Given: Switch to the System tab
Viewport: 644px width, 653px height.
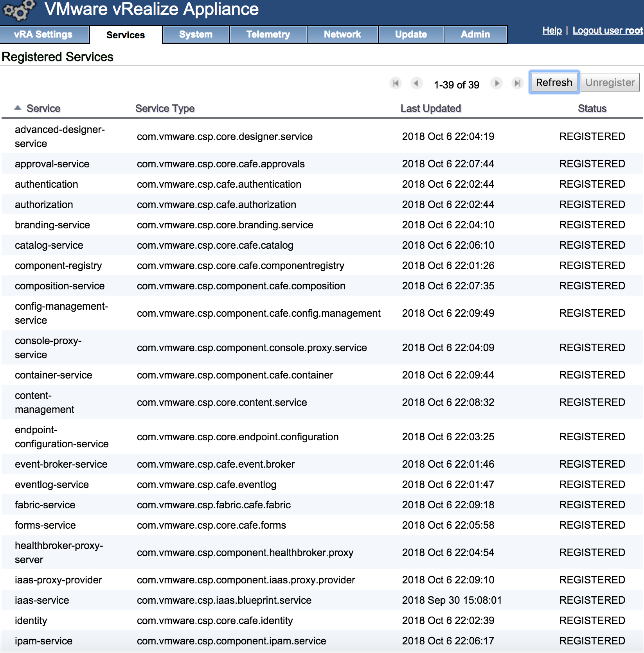Looking at the screenshot, I should coord(196,34).
